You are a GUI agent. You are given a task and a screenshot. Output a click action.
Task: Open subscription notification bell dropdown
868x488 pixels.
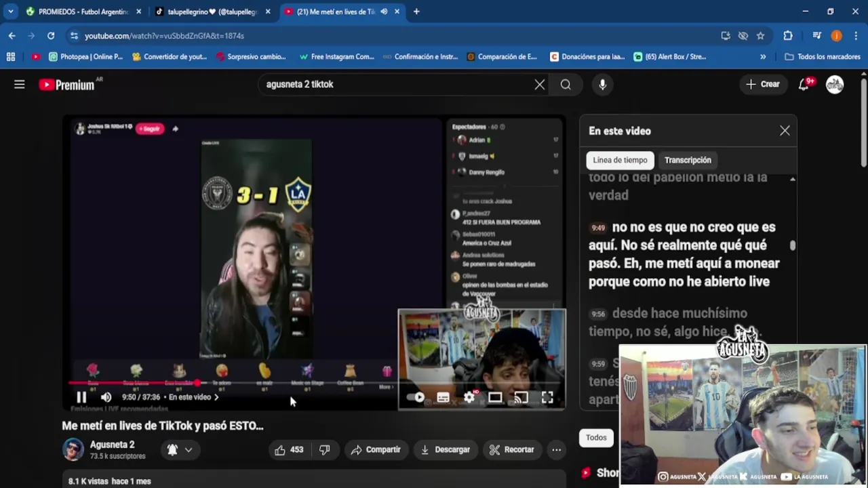click(180, 449)
